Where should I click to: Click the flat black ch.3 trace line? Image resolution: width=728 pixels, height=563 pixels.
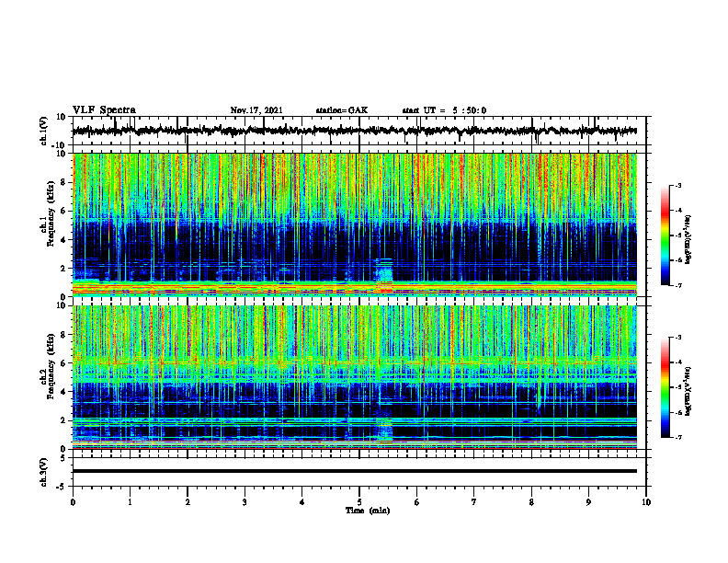tap(354, 471)
